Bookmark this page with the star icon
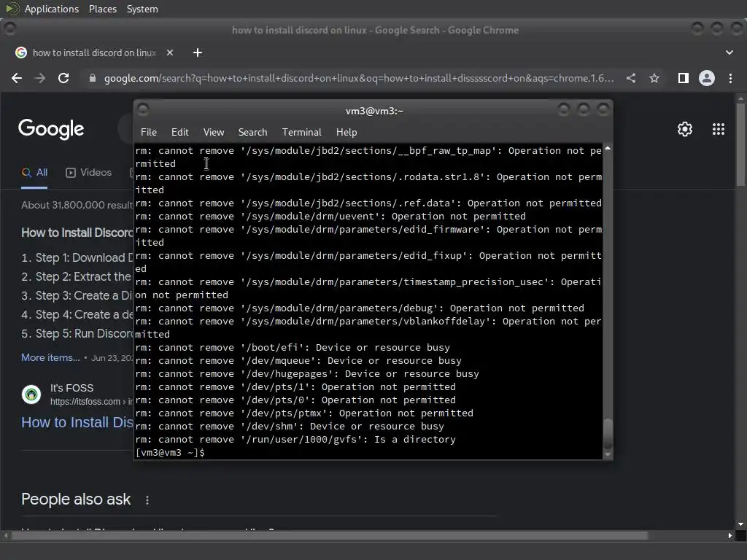Viewport: 747px width, 560px height. pos(654,78)
